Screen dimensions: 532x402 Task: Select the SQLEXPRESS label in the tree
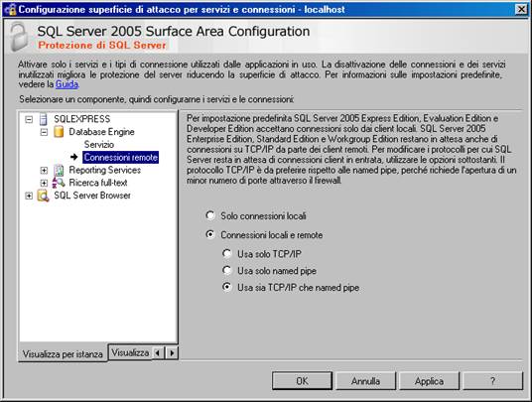[82, 119]
